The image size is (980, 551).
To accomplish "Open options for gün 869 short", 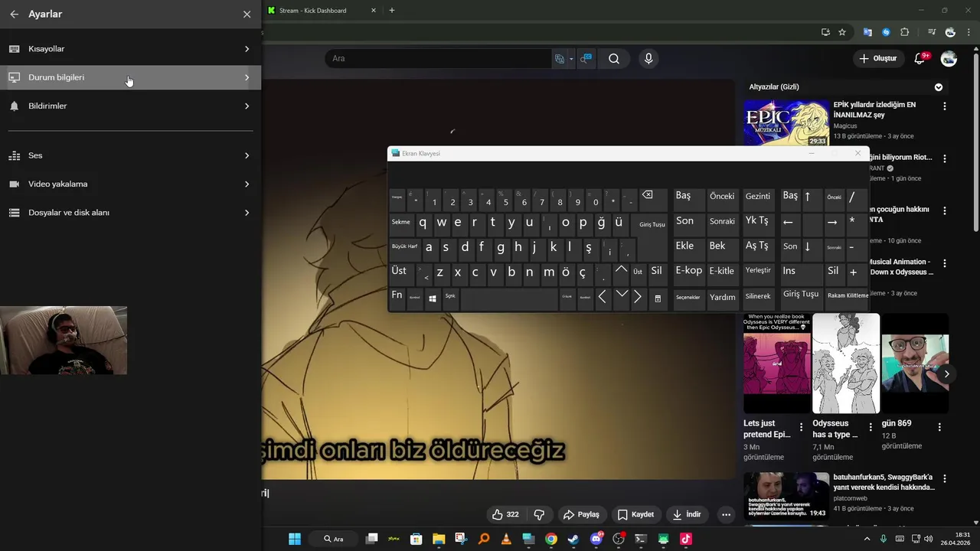I will [x=939, y=427].
